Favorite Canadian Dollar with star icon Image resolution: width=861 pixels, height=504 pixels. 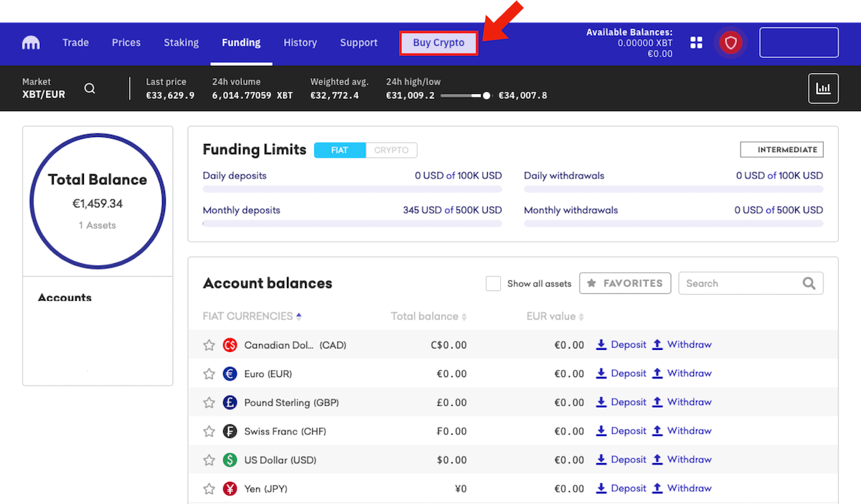(x=209, y=346)
